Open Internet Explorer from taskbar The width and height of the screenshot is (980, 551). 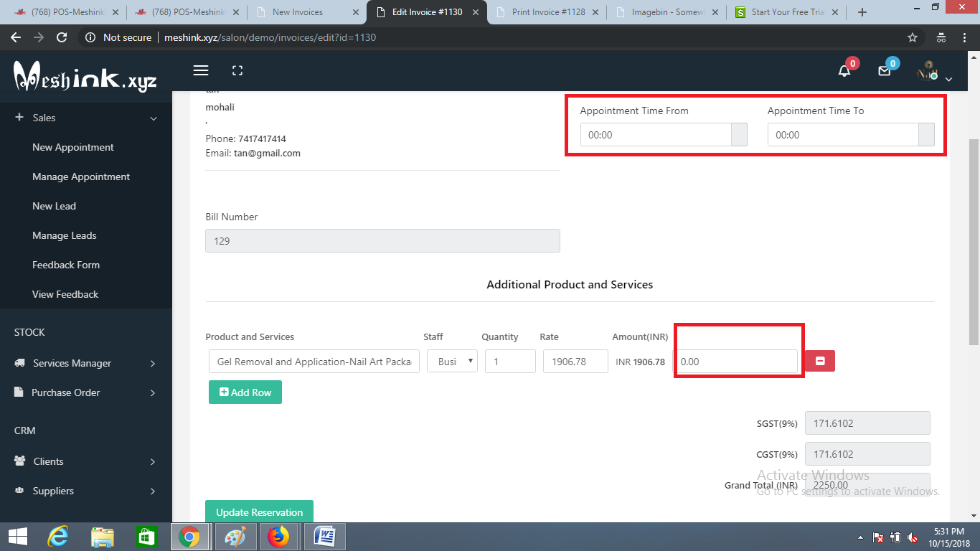pyautogui.click(x=59, y=537)
